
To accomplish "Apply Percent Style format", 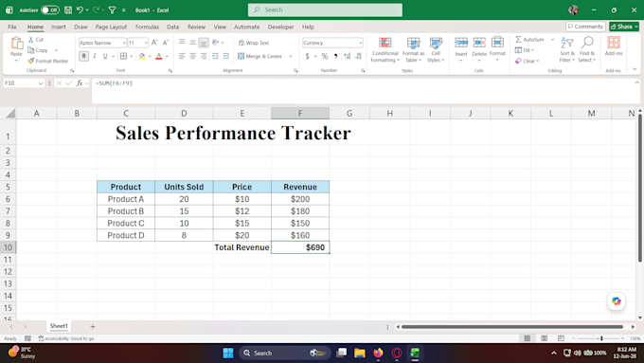I will pos(325,56).
